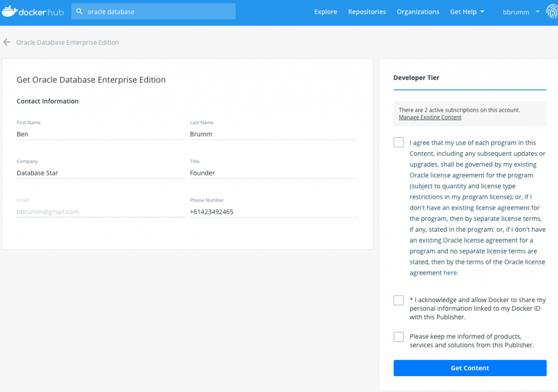Screen dimensions: 558x392
Task: Open the Manage Existing Content link
Action: [430, 117]
